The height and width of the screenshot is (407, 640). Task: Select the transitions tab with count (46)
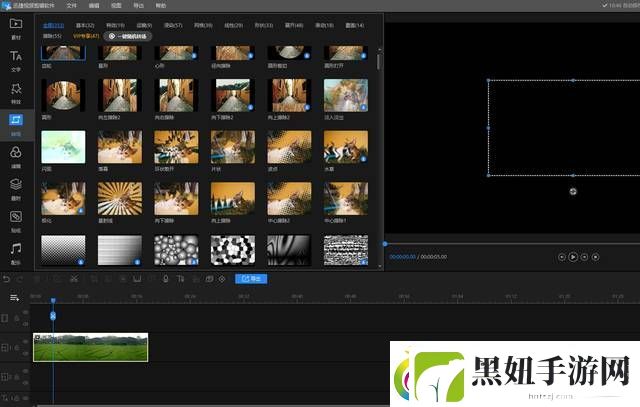click(x=294, y=25)
